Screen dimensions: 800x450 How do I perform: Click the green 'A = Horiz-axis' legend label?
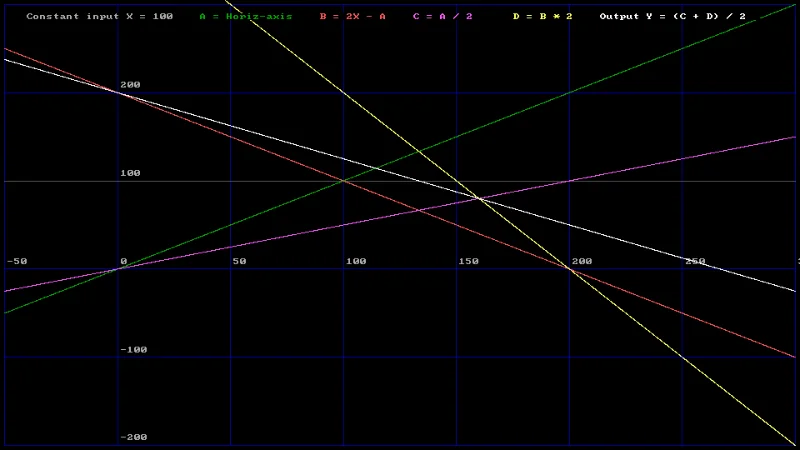coord(246,16)
